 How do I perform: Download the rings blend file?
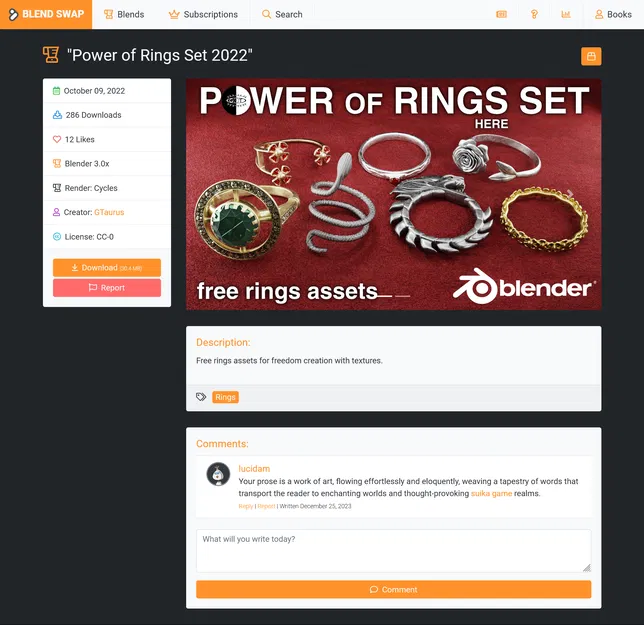[x=107, y=268]
